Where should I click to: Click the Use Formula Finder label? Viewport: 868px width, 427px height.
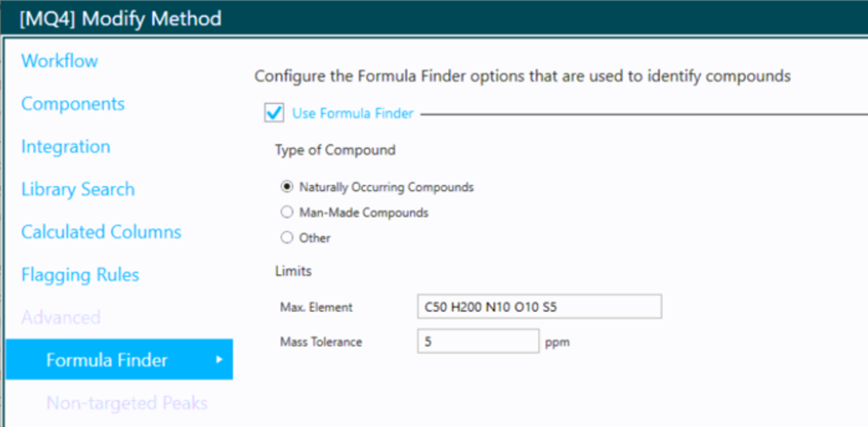352,113
